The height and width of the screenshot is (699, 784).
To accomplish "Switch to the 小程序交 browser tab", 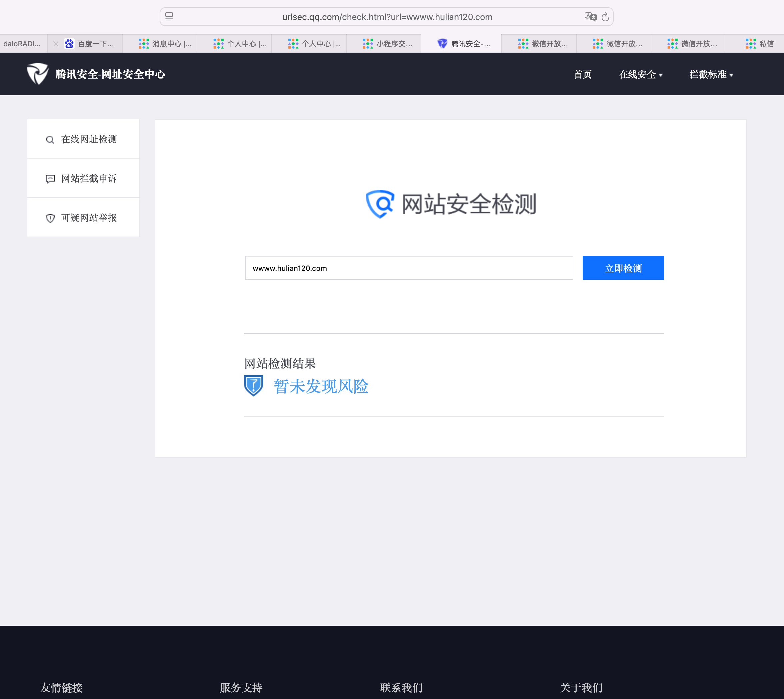I will 388,44.
